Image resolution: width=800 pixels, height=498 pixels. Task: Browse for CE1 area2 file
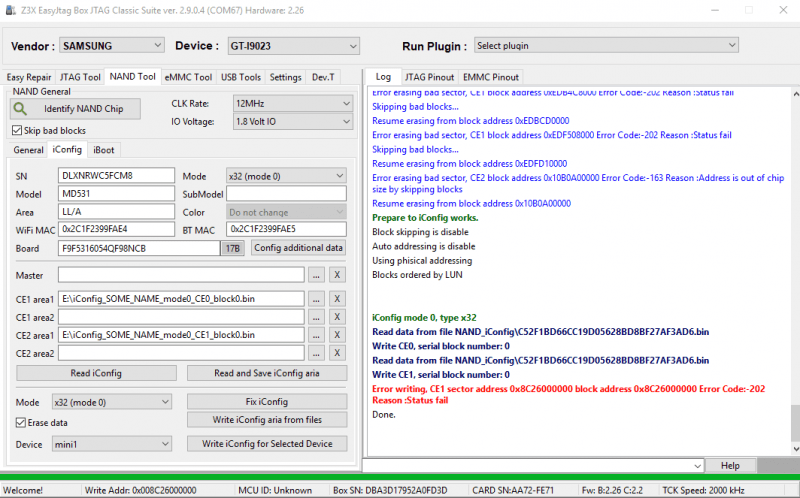click(316, 317)
